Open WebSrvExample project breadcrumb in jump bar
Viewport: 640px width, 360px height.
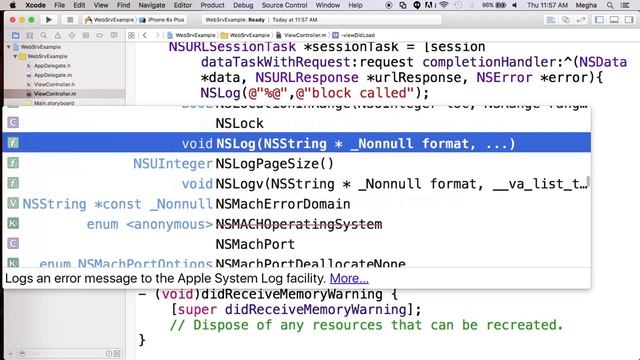[191, 35]
